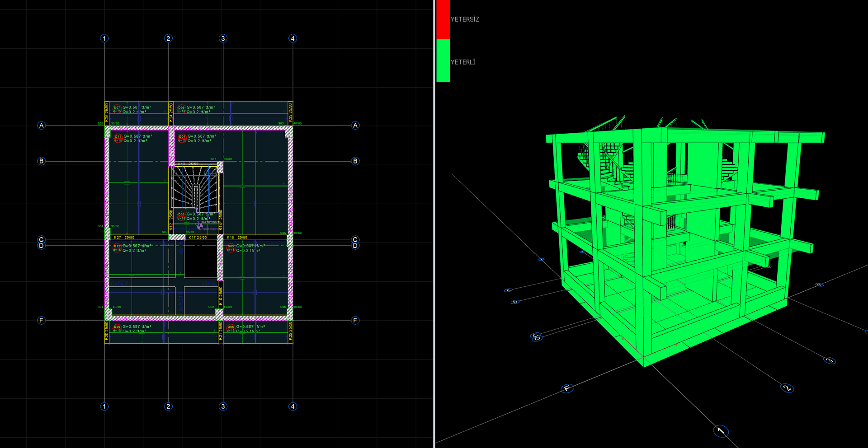Click the green YETERLİ legend color swatch

click(443, 61)
